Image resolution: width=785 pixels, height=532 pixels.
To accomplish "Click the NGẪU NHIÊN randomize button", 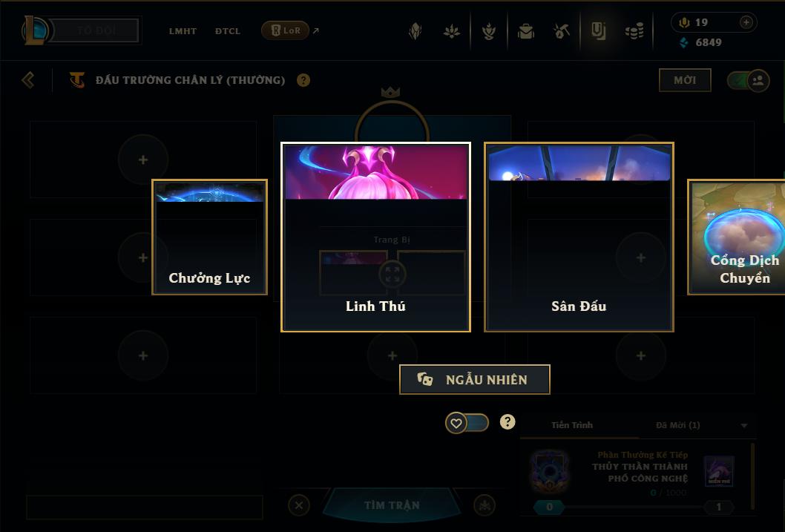I will (475, 379).
